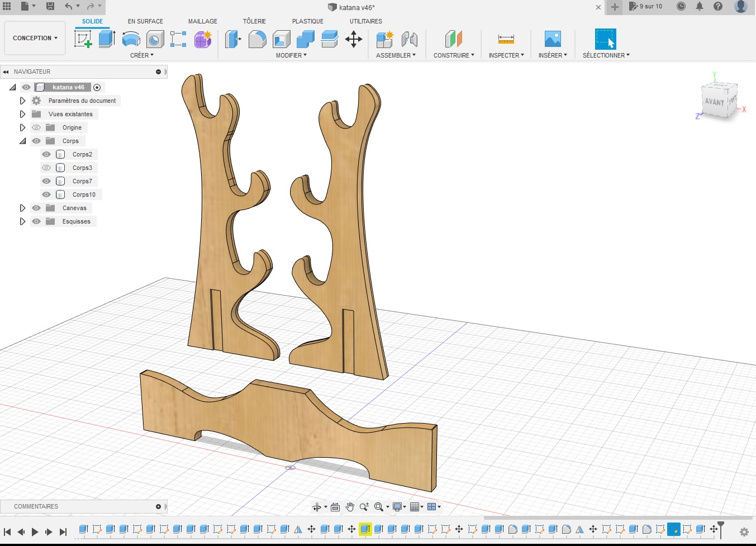Image resolution: width=756 pixels, height=546 pixels.
Task: Hide the Corps2 body
Action: pos(46,154)
